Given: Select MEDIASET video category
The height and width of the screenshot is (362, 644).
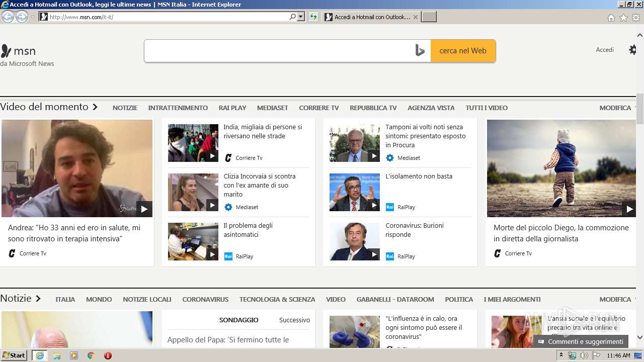Looking at the screenshot, I should (x=272, y=108).
